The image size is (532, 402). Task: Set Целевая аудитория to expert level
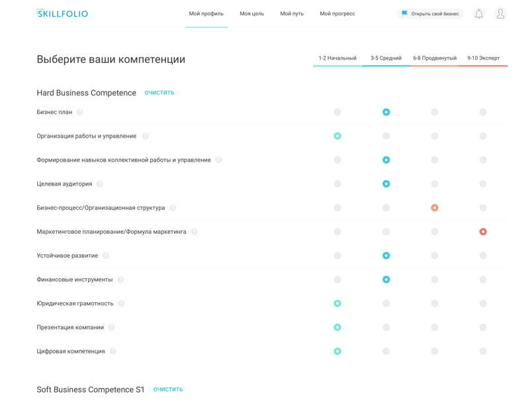[x=483, y=184]
